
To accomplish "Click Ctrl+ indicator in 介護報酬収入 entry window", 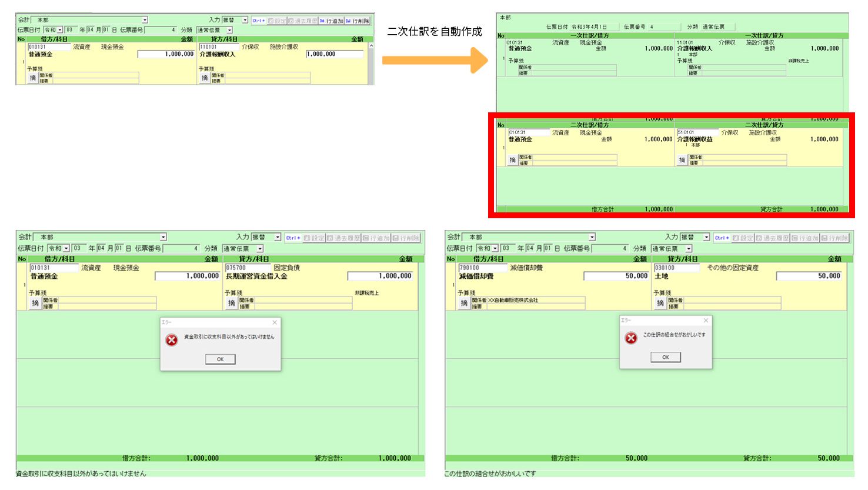I will tap(259, 21).
